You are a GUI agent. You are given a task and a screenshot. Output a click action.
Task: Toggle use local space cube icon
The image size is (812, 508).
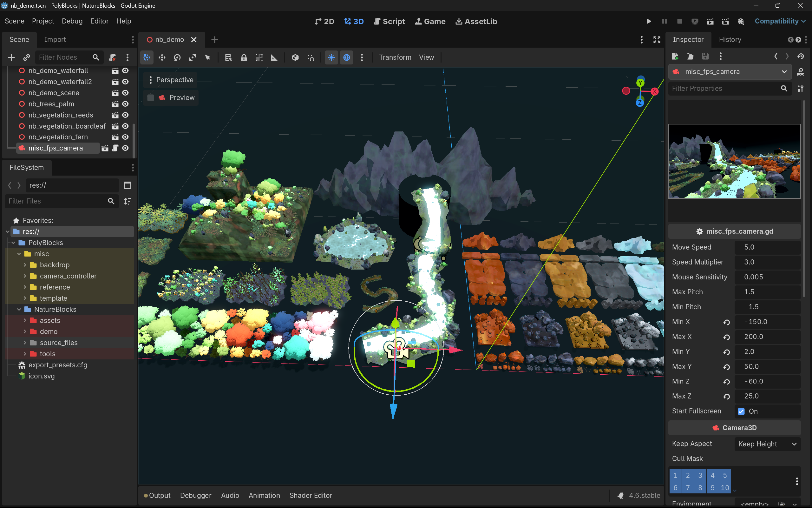pos(295,57)
